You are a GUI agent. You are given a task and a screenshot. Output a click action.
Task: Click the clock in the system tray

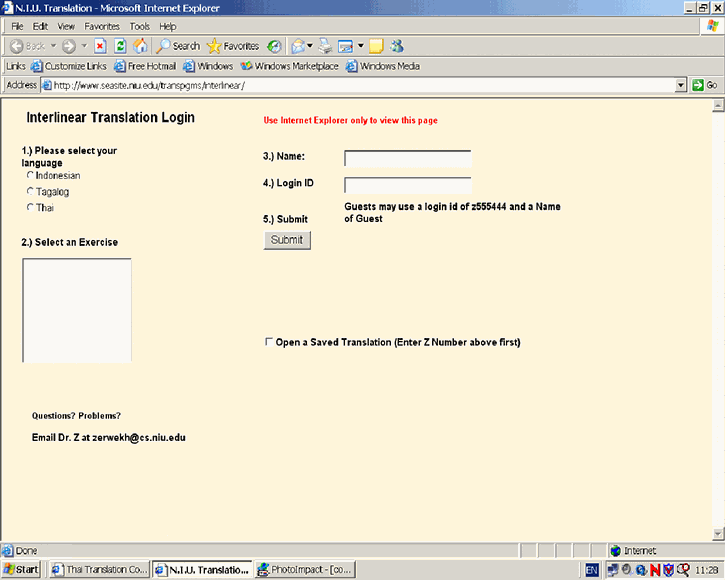pyautogui.click(x=707, y=570)
